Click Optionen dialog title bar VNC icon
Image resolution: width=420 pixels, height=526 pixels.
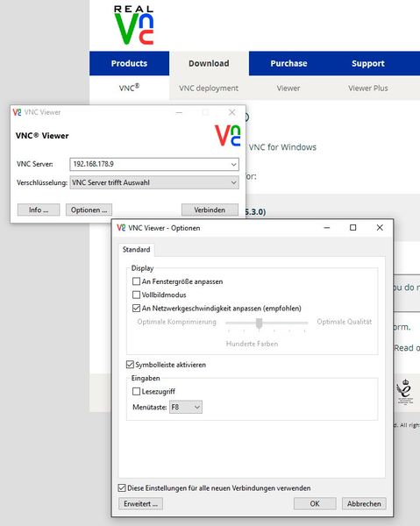click(x=121, y=228)
